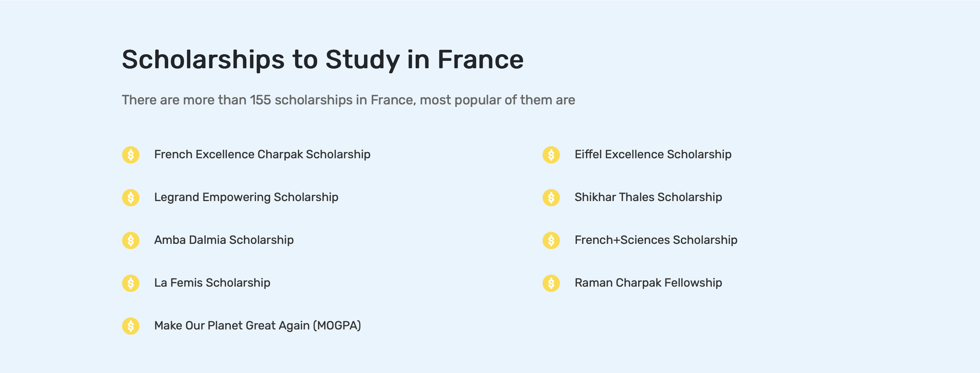The width and height of the screenshot is (980, 373).
Task: Click the dollar icon beside Make Our Planet
Action: tap(131, 326)
